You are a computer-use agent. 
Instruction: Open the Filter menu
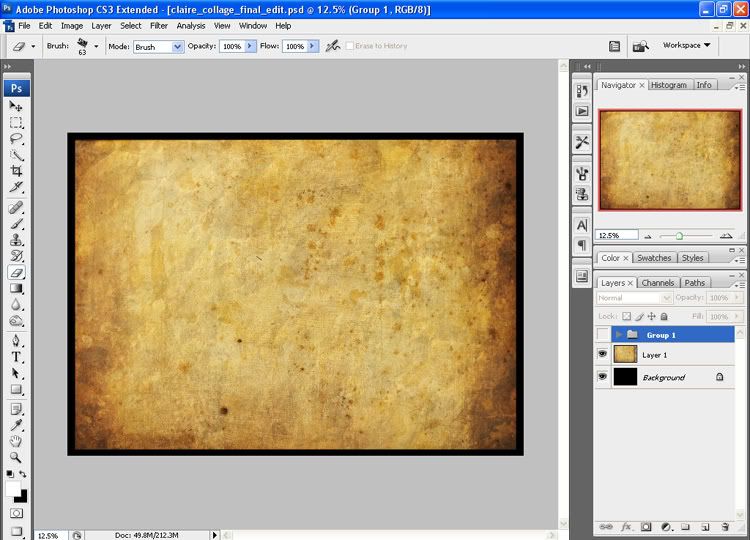coord(159,26)
